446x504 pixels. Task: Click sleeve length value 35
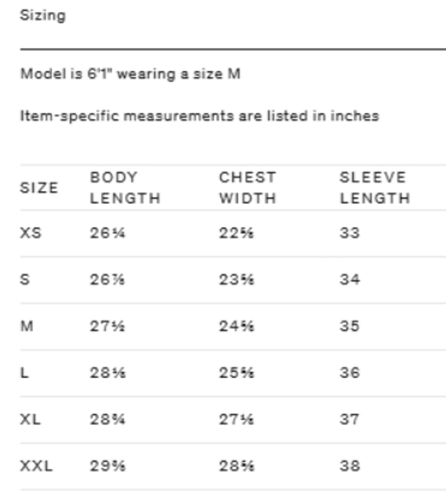point(350,326)
